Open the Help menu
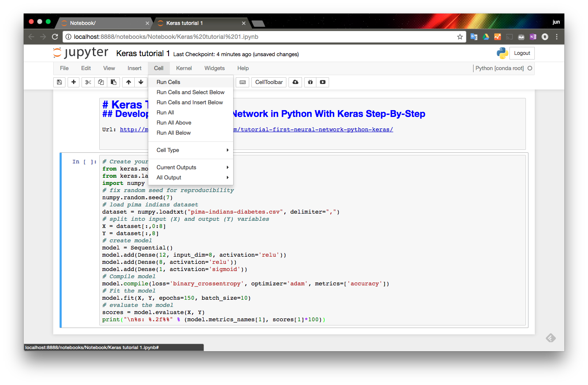This screenshot has width=588, height=385. coord(243,68)
